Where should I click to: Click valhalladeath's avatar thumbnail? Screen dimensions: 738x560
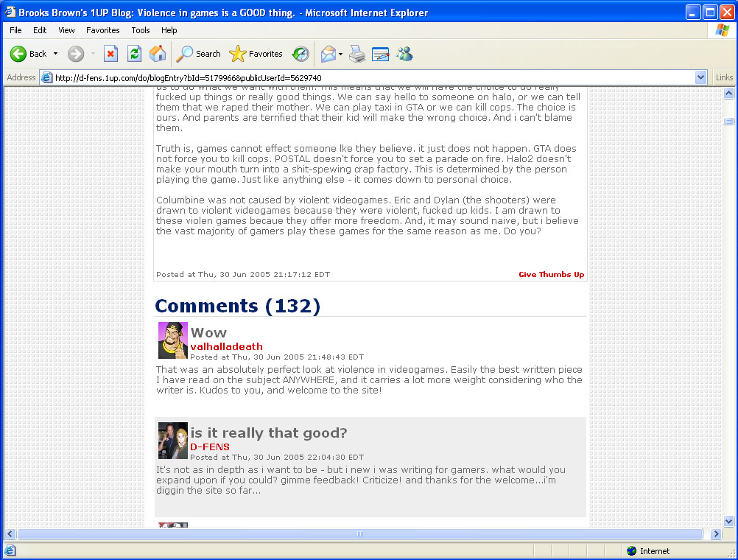(173, 340)
